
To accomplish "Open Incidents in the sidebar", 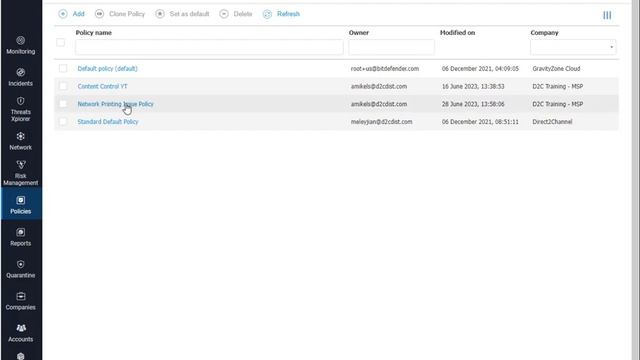I will (20, 77).
